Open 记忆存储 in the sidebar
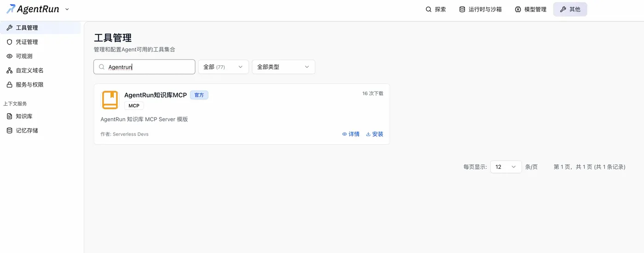Screen dimensions: 644x253 coord(40,131)
